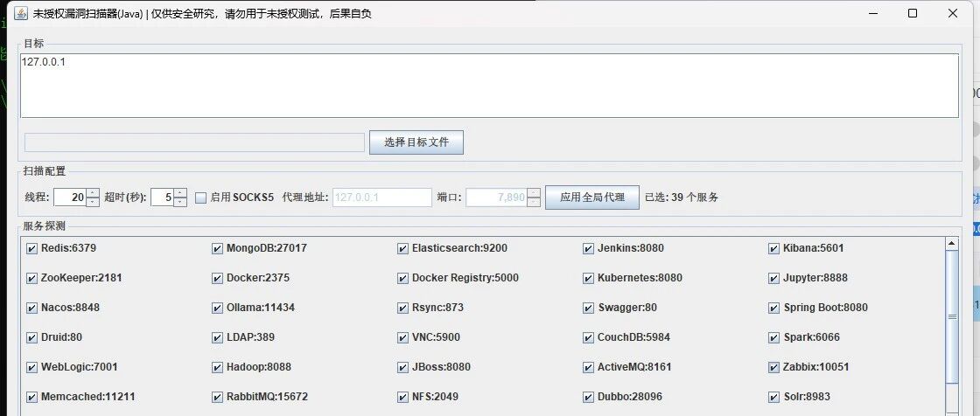Maximize the scanner window
Screen dimensions: 980x416
[913, 13]
